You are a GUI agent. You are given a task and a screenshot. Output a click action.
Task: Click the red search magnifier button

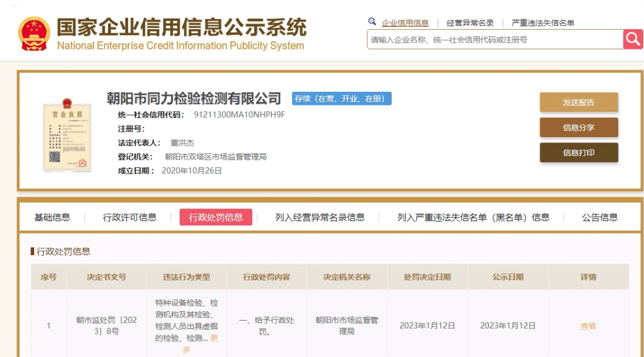633,39
